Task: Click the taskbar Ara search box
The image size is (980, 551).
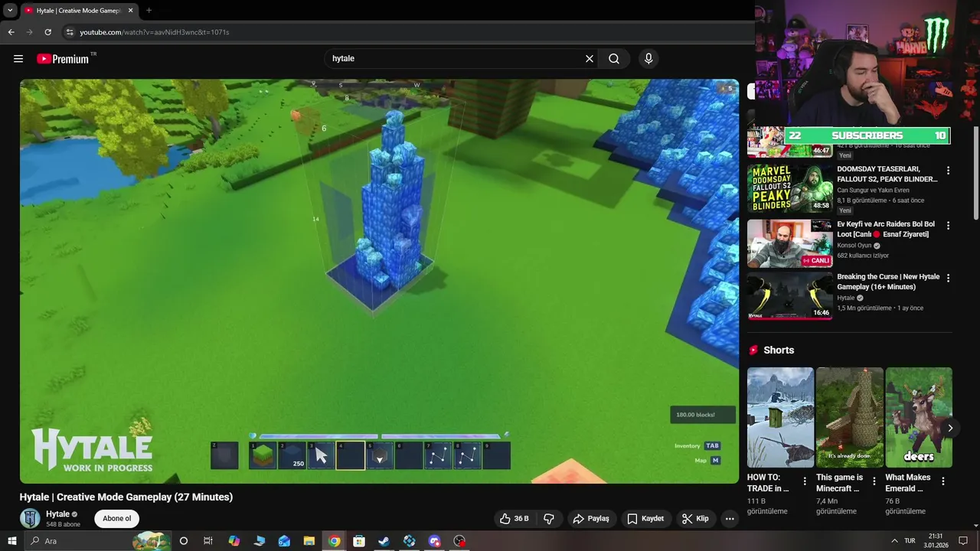Action: click(98, 541)
